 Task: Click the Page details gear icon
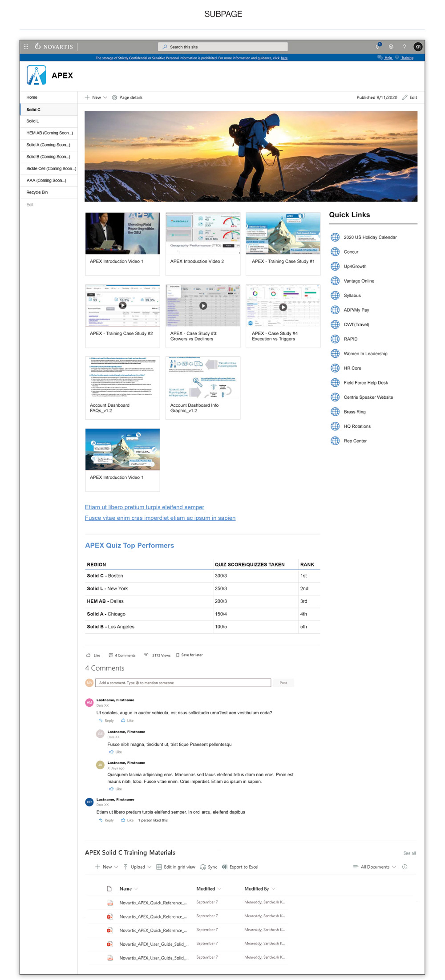click(x=114, y=97)
